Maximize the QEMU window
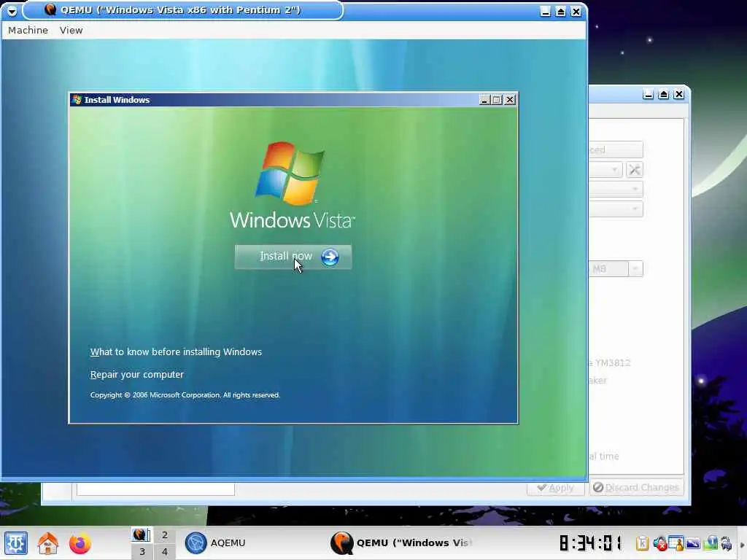The image size is (747, 560). pyautogui.click(x=561, y=12)
